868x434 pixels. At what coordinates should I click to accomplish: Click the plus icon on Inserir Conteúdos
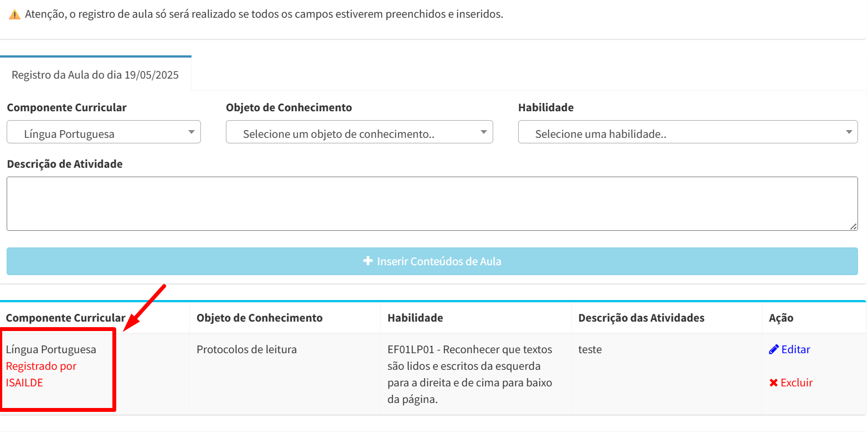[368, 261]
